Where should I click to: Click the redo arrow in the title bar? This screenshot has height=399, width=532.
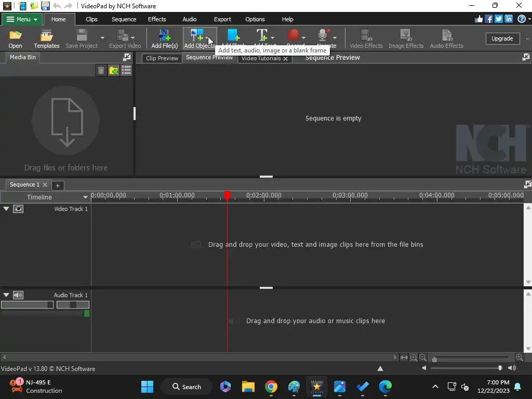(68, 6)
